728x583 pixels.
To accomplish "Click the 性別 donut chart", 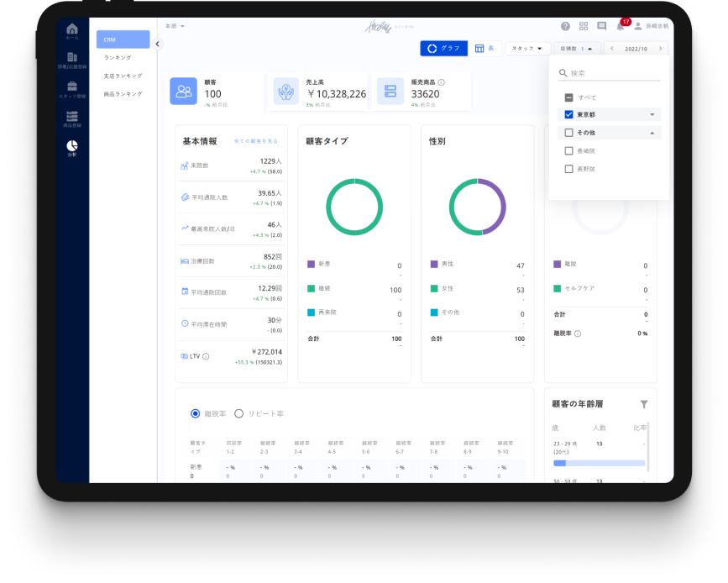I will [x=477, y=207].
